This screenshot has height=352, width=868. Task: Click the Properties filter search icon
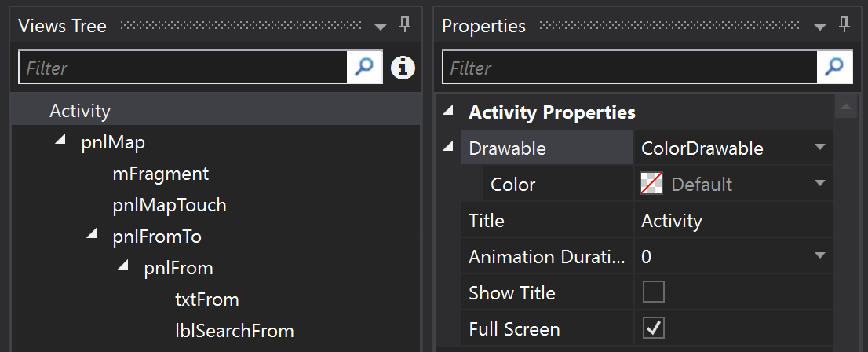click(x=834, y=68)
